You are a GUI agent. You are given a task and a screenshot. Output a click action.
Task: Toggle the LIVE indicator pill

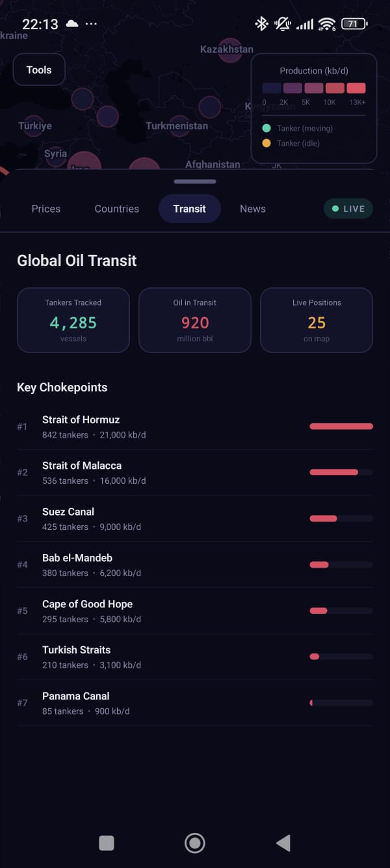pos(348,209)
